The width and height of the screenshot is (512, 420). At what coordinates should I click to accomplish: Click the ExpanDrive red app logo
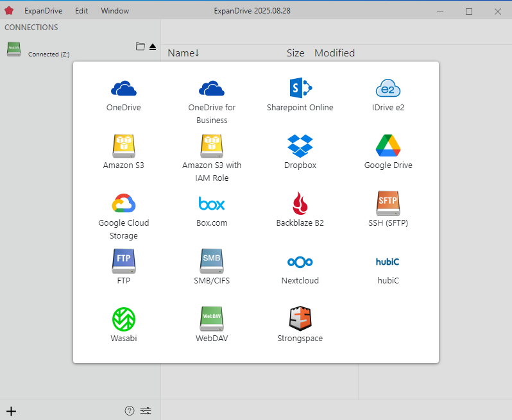9,11
